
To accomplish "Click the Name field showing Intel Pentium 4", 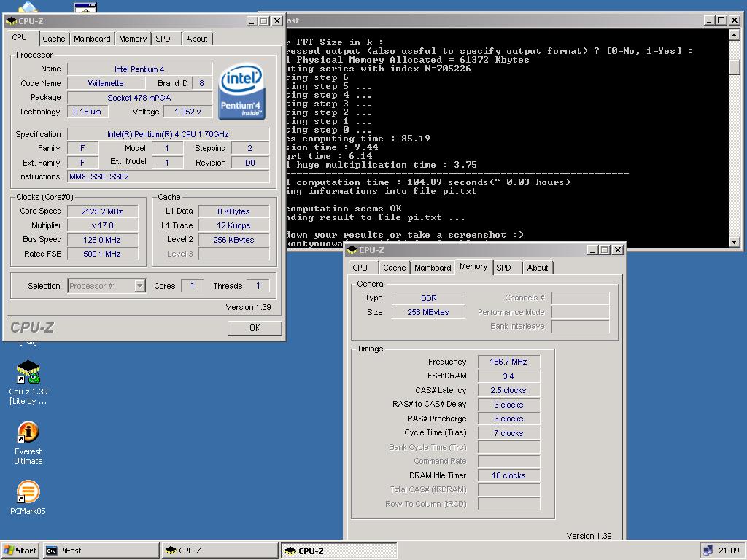I will (139, 69).
